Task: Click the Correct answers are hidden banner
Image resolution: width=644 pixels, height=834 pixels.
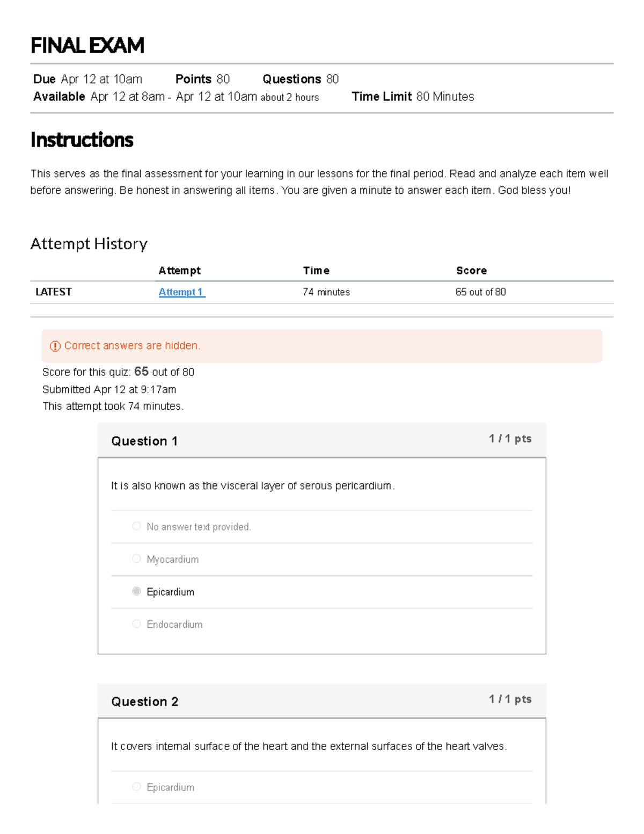Action: pos(322,346)
